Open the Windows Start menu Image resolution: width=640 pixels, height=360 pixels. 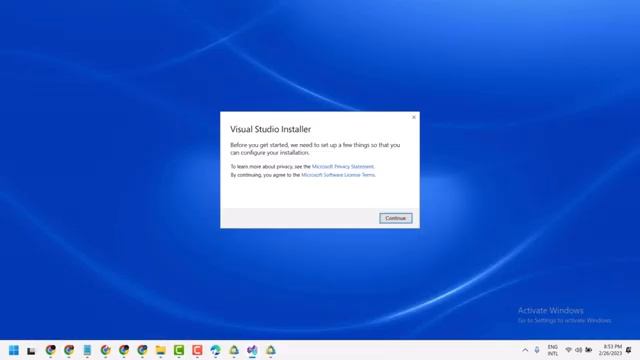pos(14,350)
